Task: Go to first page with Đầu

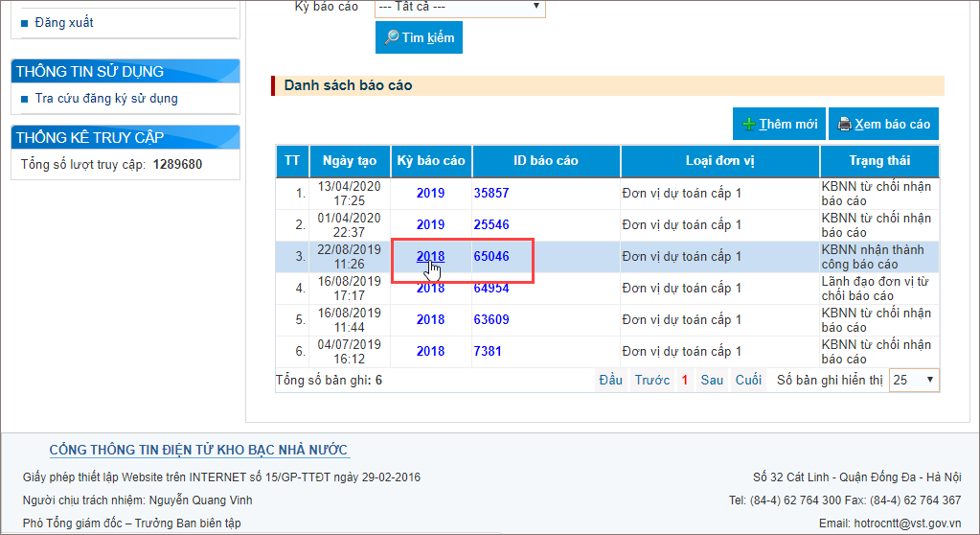Action: [x=610, y=380]
